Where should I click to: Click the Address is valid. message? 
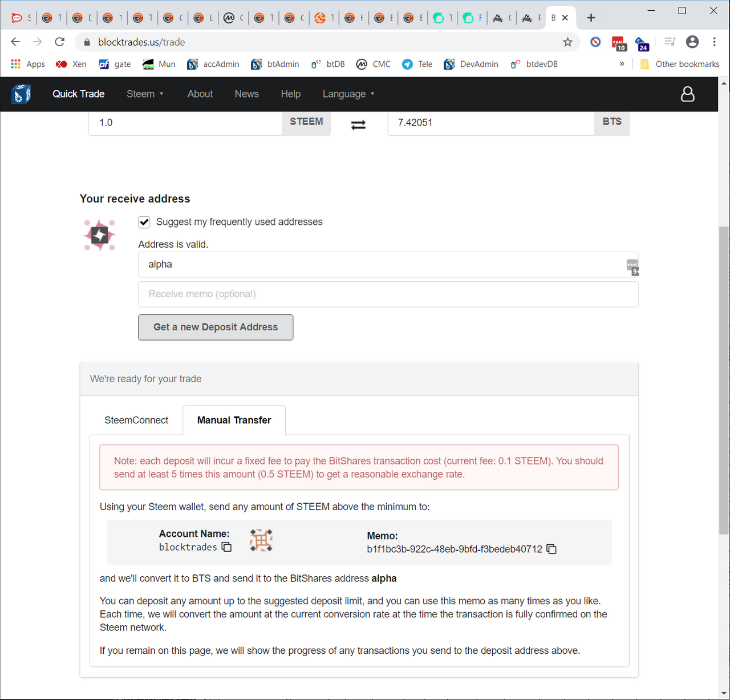tap(173, 244)
